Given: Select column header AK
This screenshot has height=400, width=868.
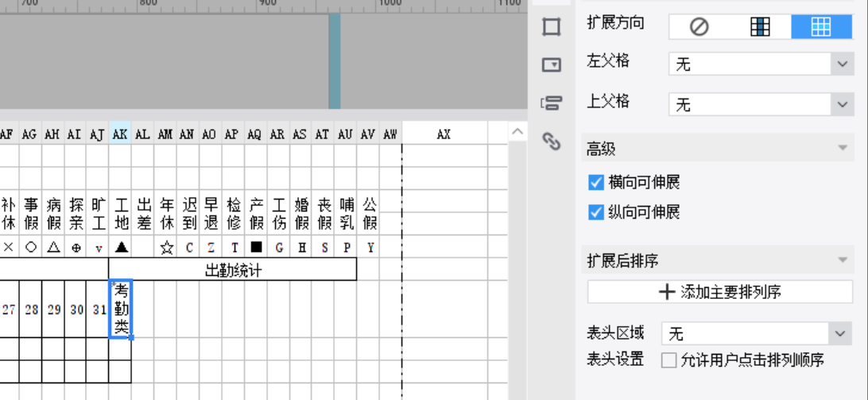Looking at the screenshot, I should pyautogui.click(x=120, y=134).
